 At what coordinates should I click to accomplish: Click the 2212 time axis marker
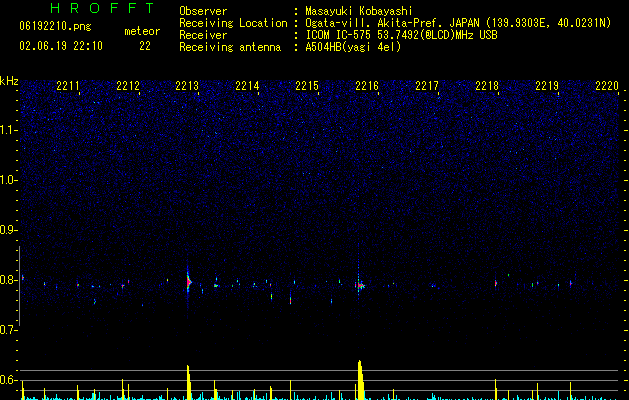(x=128, y=86)
